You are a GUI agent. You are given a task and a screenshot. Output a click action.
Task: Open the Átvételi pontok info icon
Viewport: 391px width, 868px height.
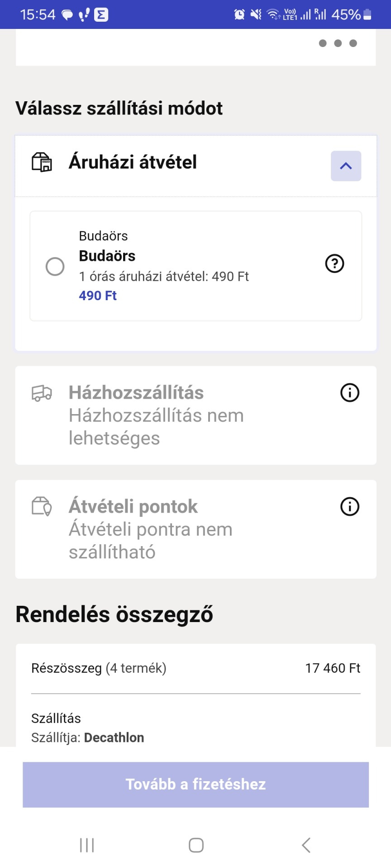pyautogui.click(x=350, y=506)
